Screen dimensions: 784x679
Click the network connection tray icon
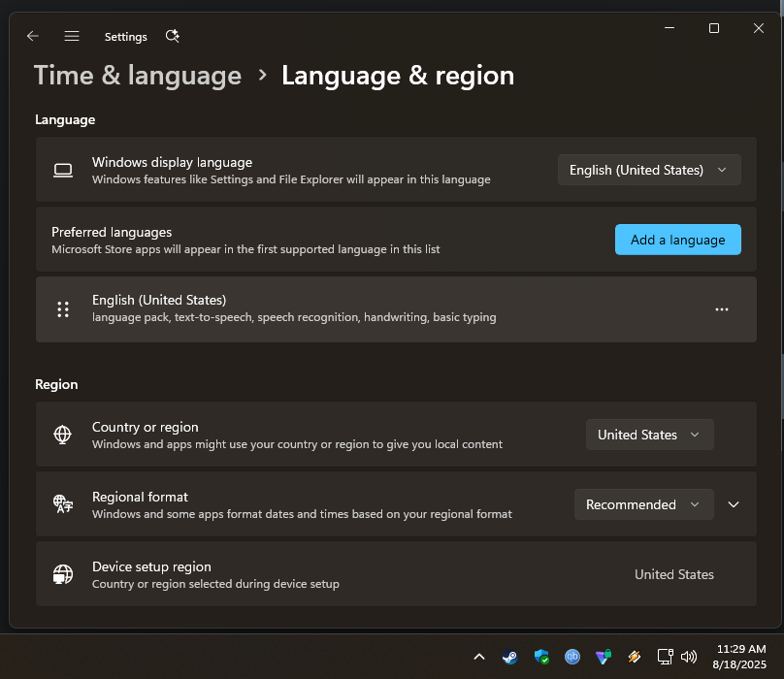coord(665,657)
